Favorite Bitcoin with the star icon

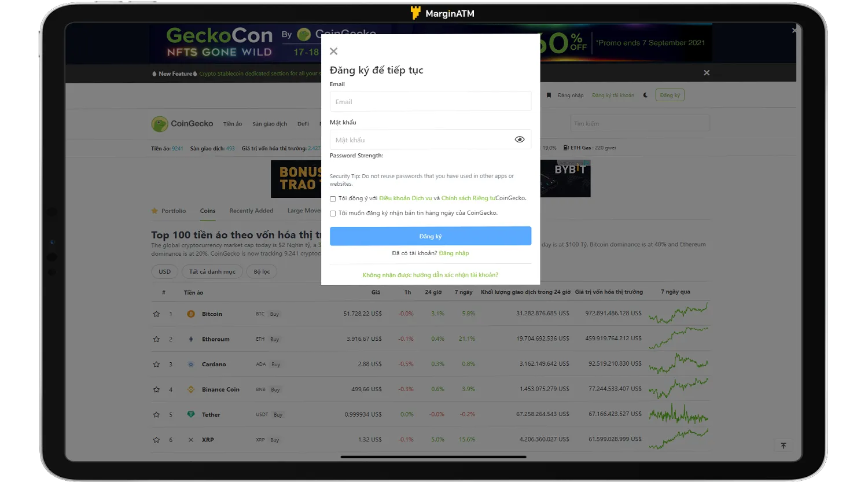pyautogui.click(x=156, y=314)
